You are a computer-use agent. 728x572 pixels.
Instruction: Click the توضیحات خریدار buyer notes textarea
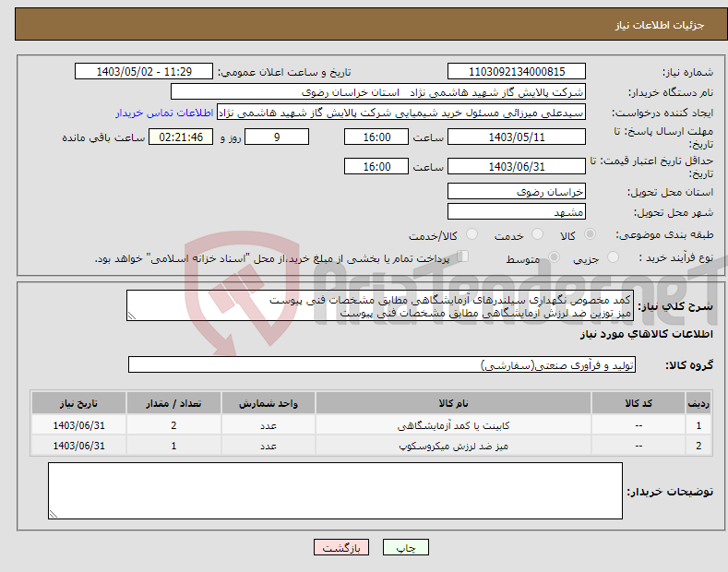pos(335,491)
